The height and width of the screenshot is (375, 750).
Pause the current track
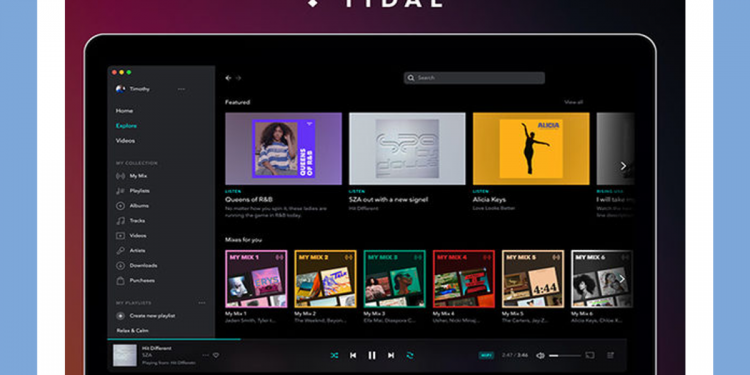(372, 355)
